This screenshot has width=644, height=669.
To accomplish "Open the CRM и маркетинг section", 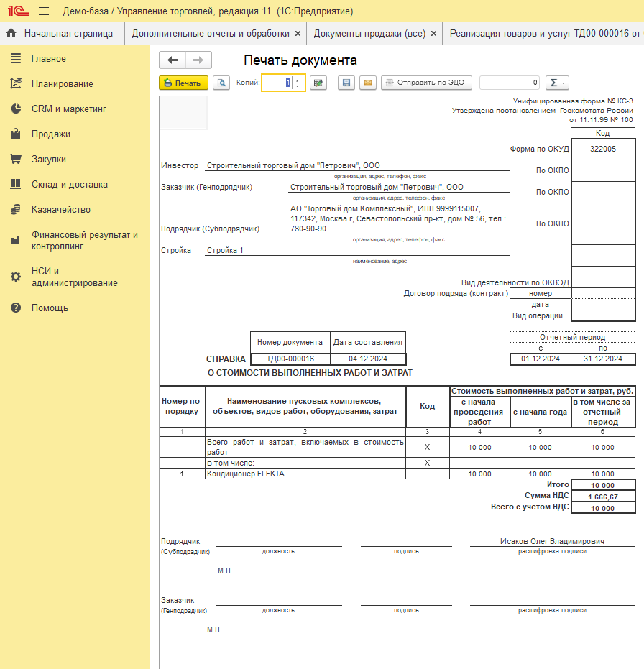I will click(x=69, y=109).
